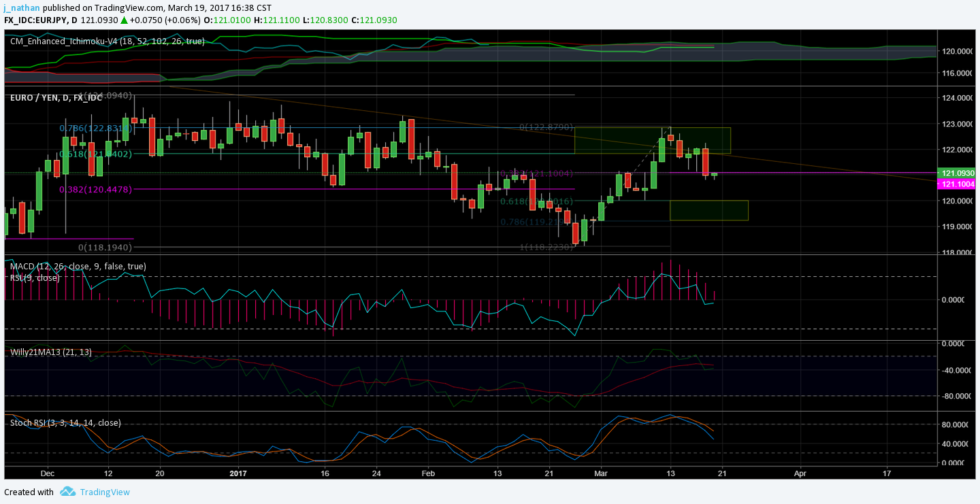980x504 pixels.
Task: Click the 118.0000 price axis label
Action: click(958, 252)
